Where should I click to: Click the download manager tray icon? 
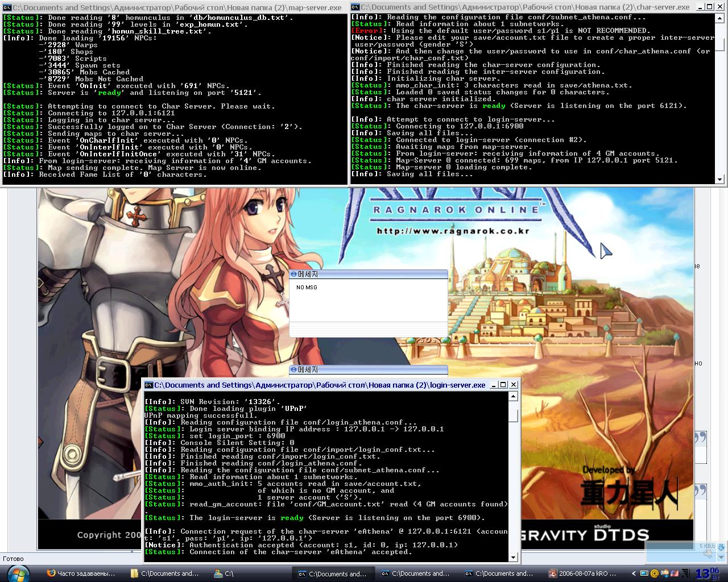point(664,573)
